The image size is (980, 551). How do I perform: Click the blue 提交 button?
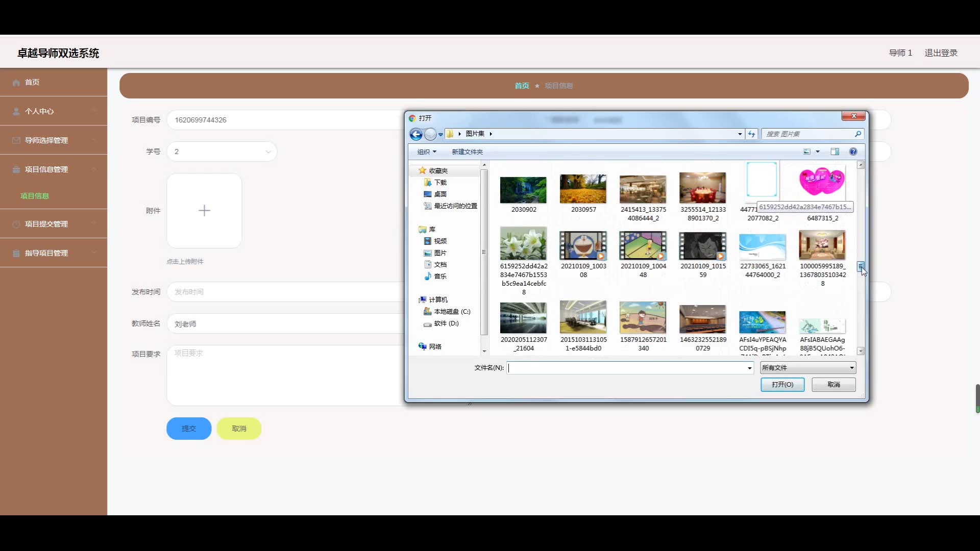pyautogui.click(x=189, y=429)
